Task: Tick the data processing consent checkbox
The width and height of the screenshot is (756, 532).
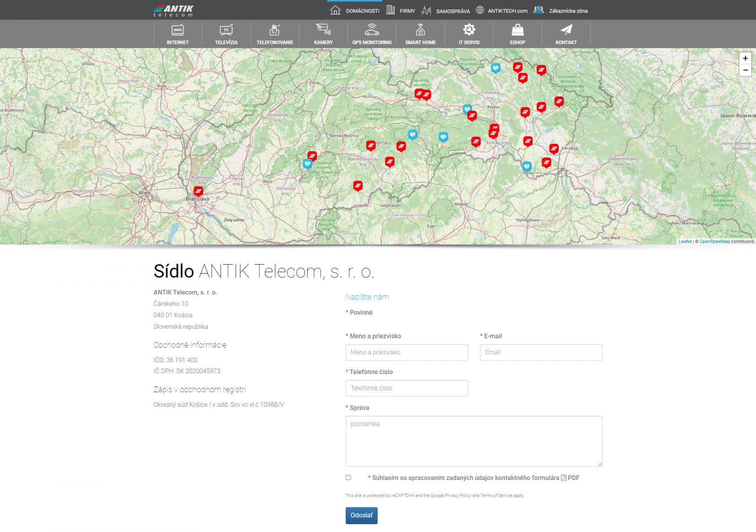Action: point(348,478)
